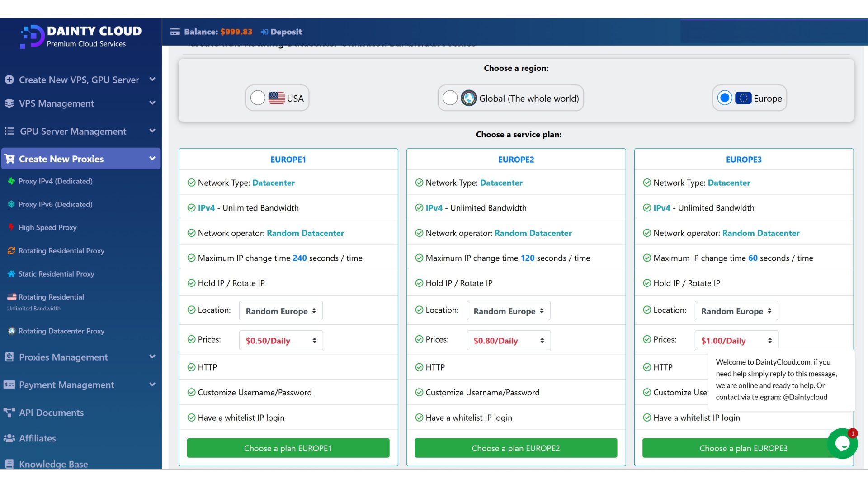Click the European Union flag icon
868x488 pixels.
click(743, 98)
